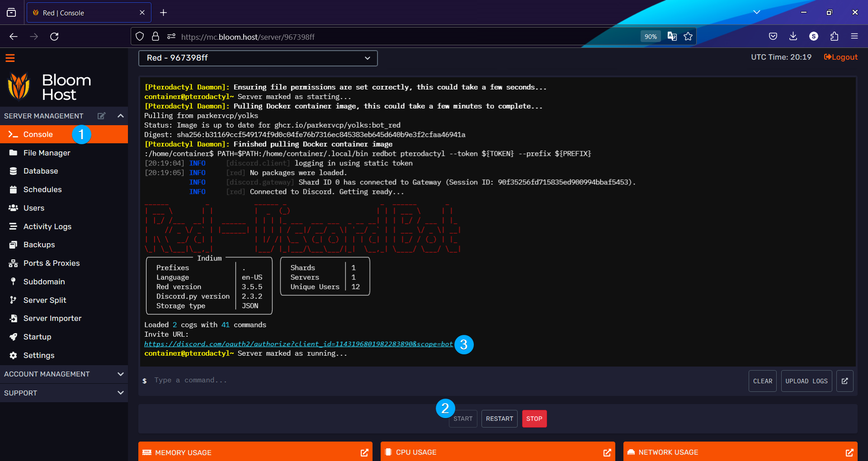View Activity Logs
This screenshot has width=868, height=461.
tap(64, 226)
